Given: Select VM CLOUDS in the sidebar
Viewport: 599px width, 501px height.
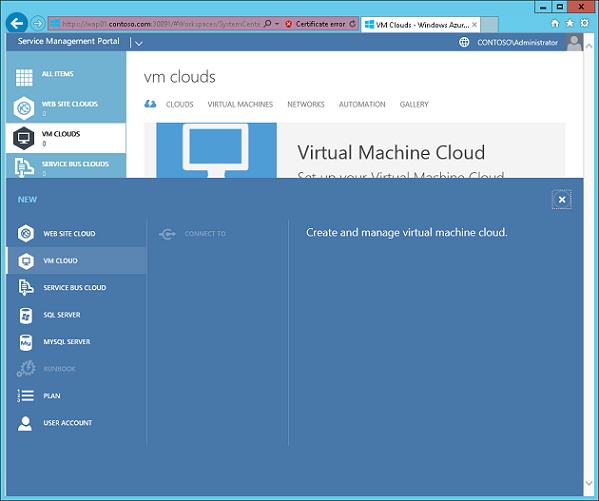Looking at the screenshot, I should [x=66, y=138].
